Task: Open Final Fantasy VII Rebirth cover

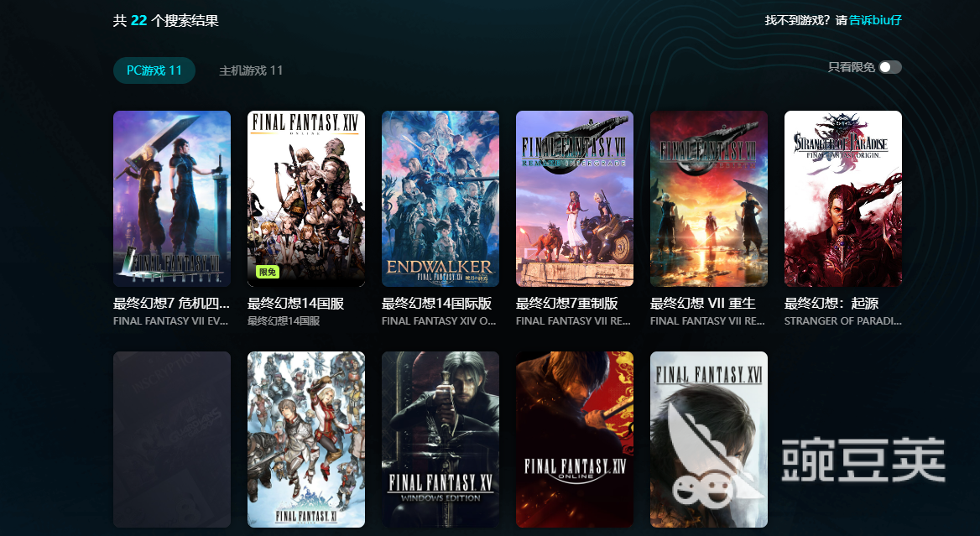Action: (709, 199)
